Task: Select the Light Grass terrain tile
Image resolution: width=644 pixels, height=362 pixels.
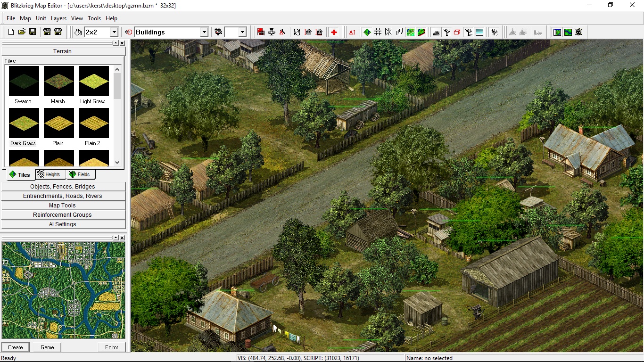Action: pyautogui.click(x=93, y=85)
